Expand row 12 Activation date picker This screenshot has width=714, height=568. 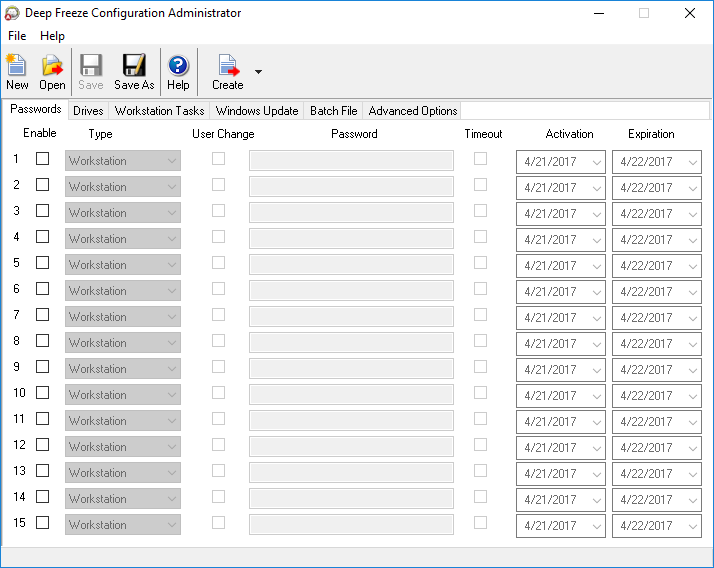pos(597,448)
